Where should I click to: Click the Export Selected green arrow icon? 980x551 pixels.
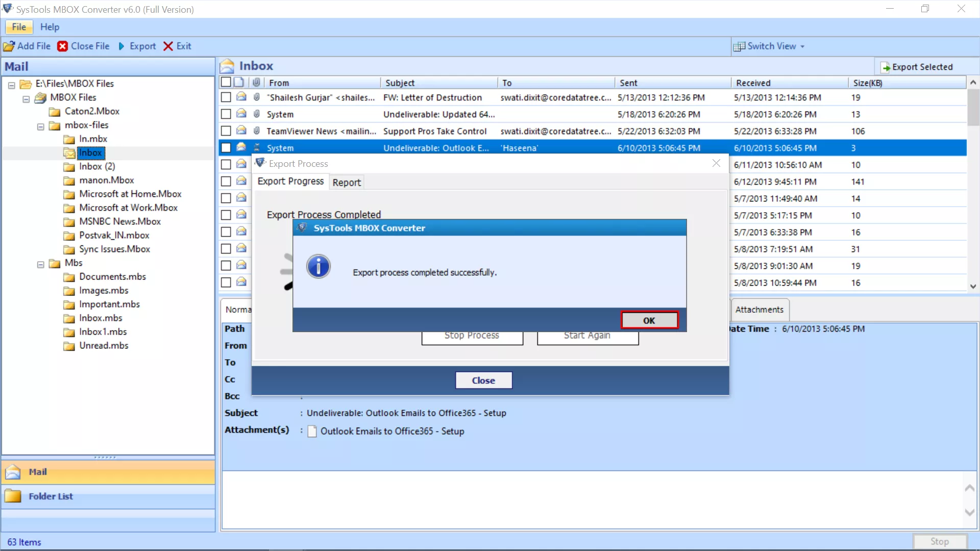(886, 67)
